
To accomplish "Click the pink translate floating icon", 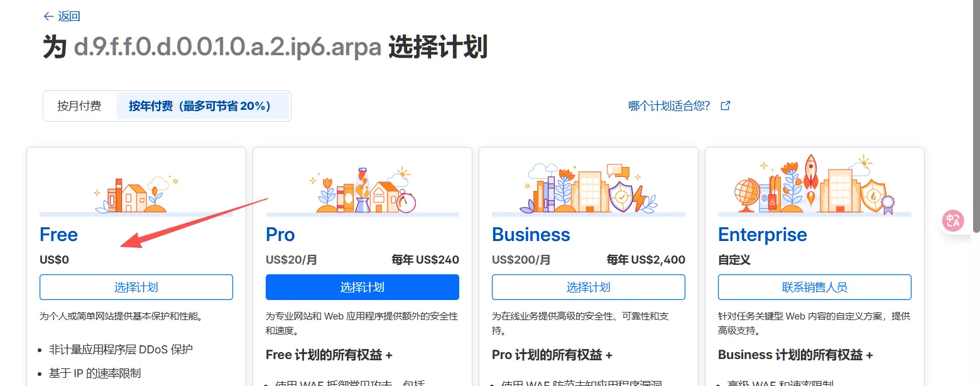I will 953,220.
